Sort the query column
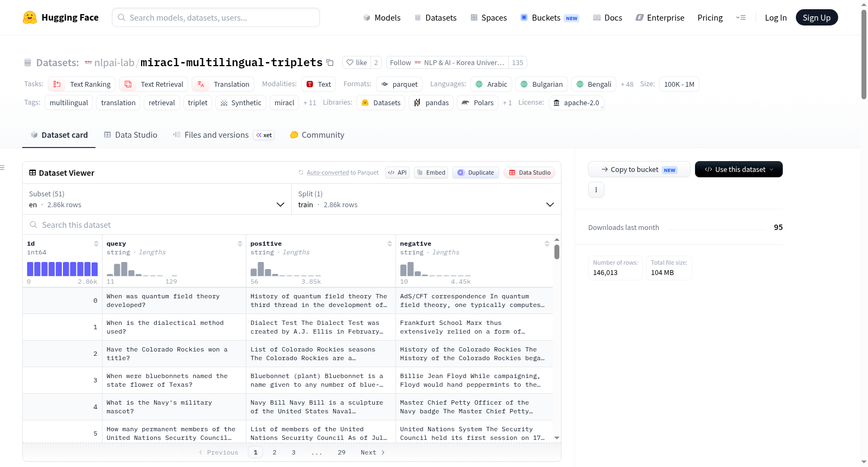868x467 pixels. click(240, 244)
